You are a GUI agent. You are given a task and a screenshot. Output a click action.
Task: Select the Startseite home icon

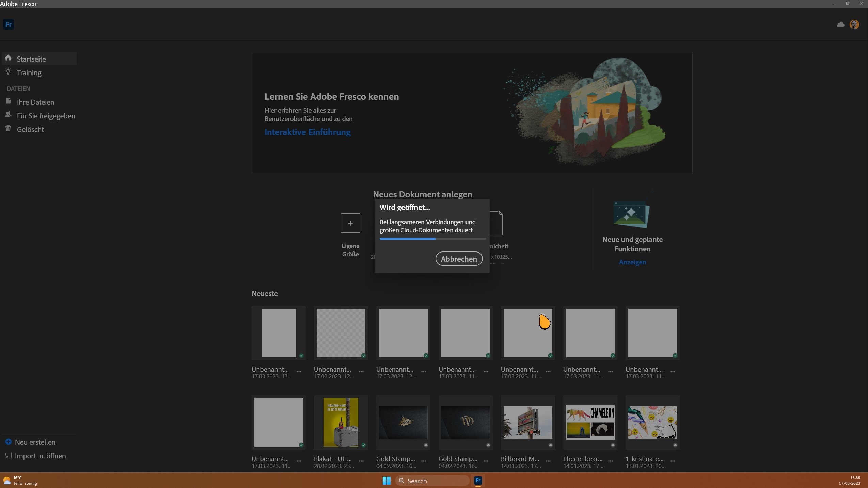point(9,58)
